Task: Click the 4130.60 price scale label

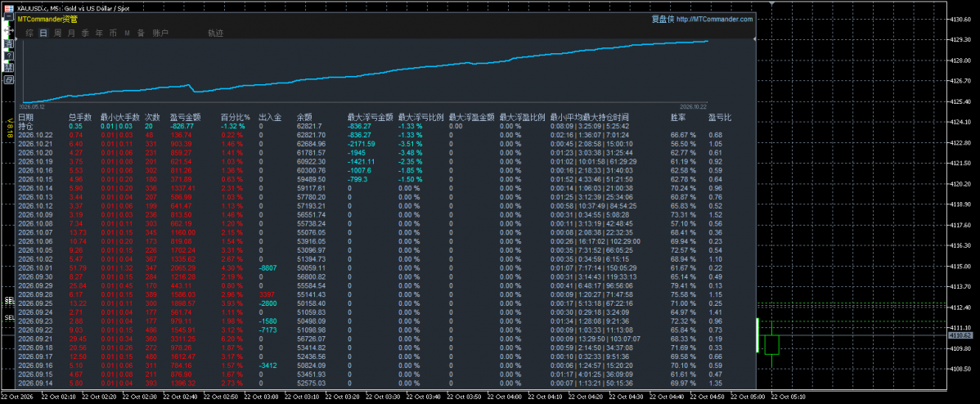Action: 960,20
